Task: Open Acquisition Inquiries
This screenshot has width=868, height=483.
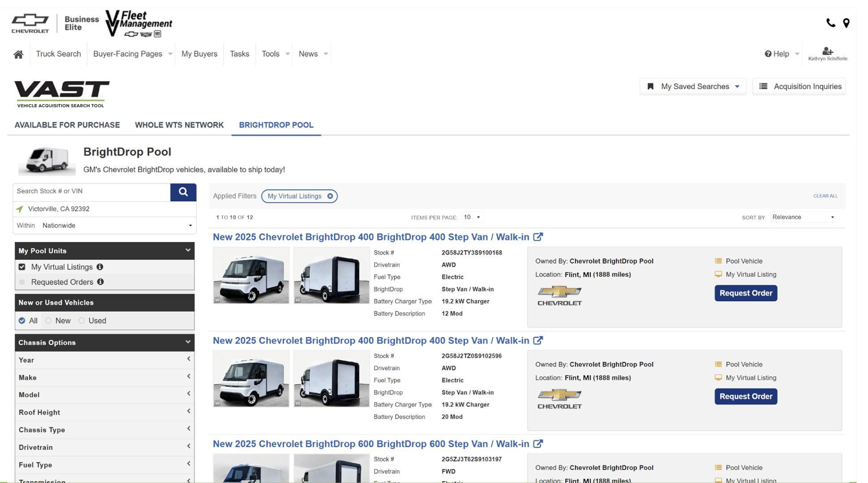Action: (x=799, y=86)
